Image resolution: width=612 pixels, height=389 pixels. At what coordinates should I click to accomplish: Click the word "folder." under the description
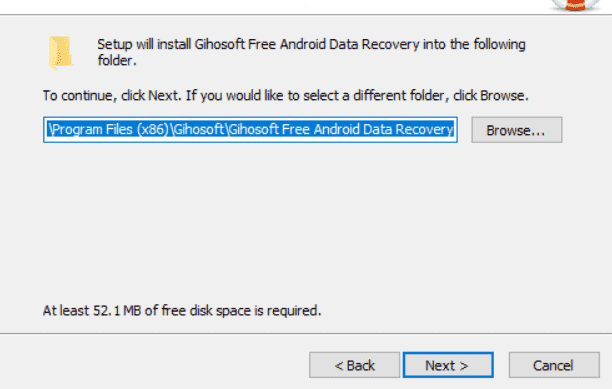(x=117, y=60)
